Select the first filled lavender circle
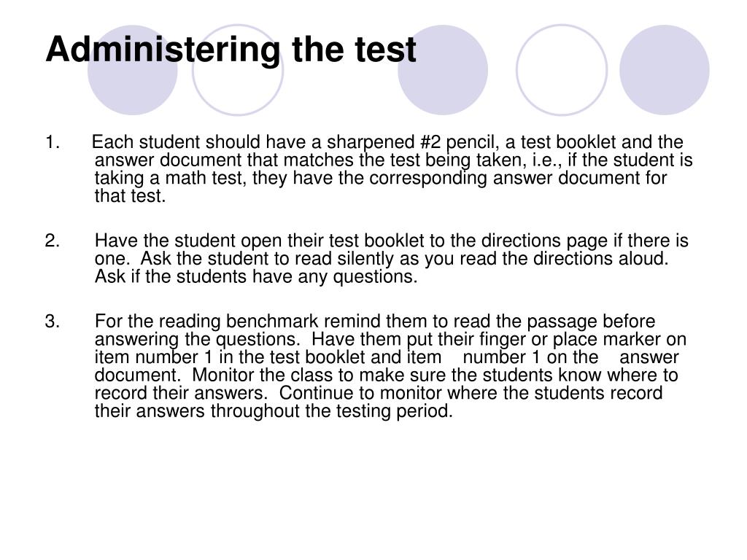This screenshot has width=747, height=560. 133,70
